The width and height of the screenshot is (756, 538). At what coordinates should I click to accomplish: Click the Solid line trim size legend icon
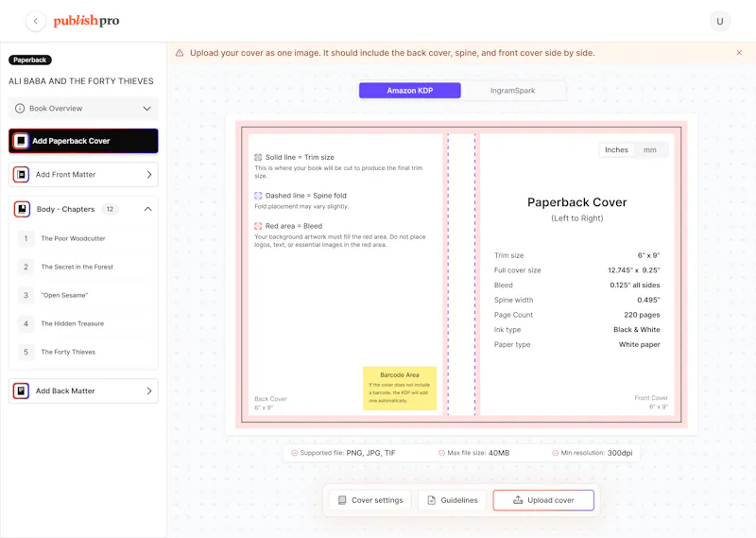pyautogui.click(x=258, y=157)
